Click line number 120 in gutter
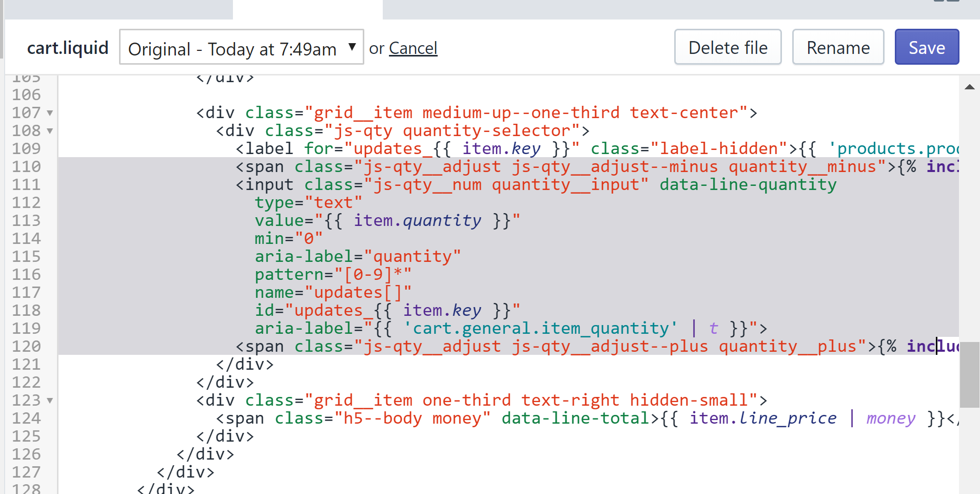Image resolution: width=980 pixels, height=494 pixels. 26,346
